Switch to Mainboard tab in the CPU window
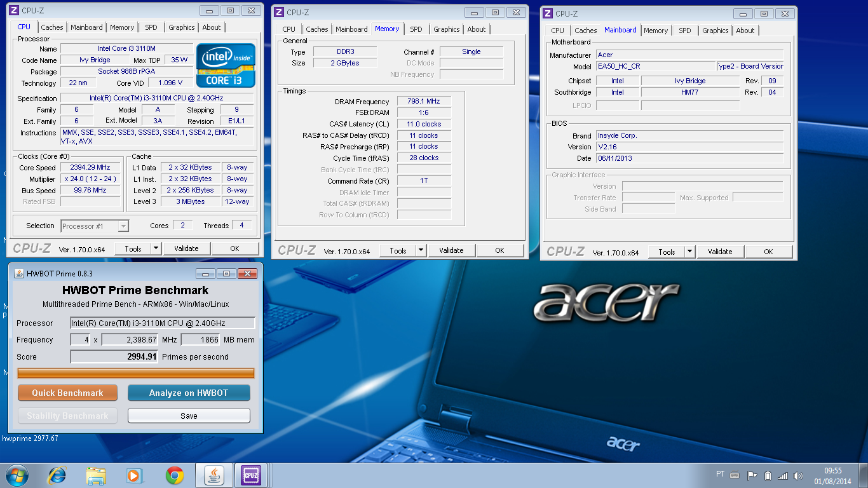 86,27
